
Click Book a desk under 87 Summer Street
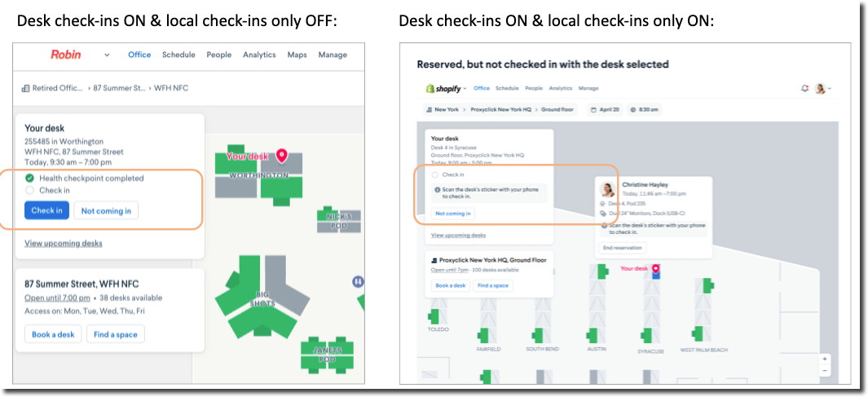pos(53,334)
